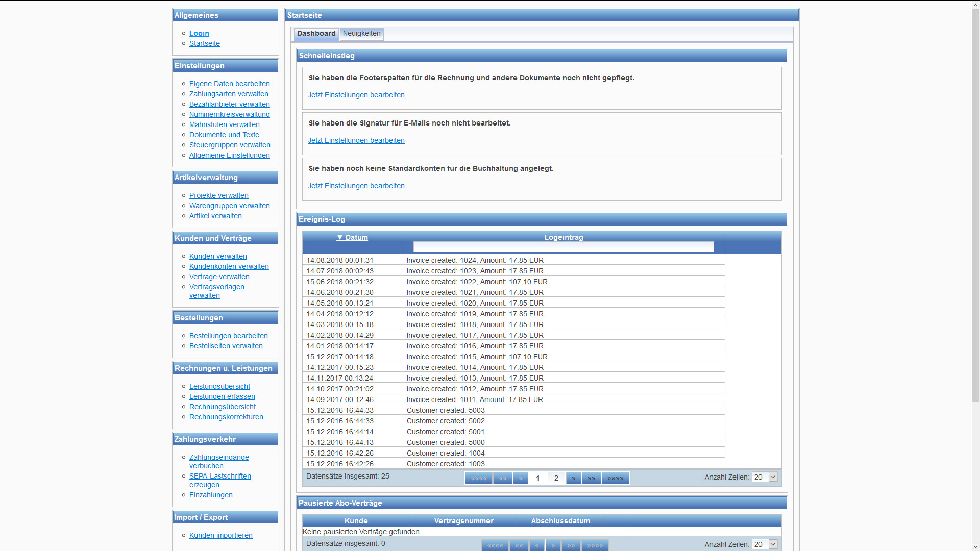Image resolution: width=980 pixels, height=551 pixels.
Task: Go to first page of Ereignis-Log
Action: (478, 478)
